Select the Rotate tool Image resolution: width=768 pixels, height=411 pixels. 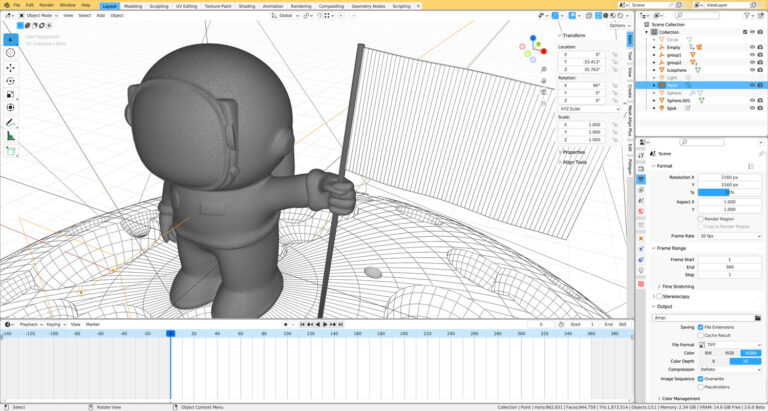(11, 80)
